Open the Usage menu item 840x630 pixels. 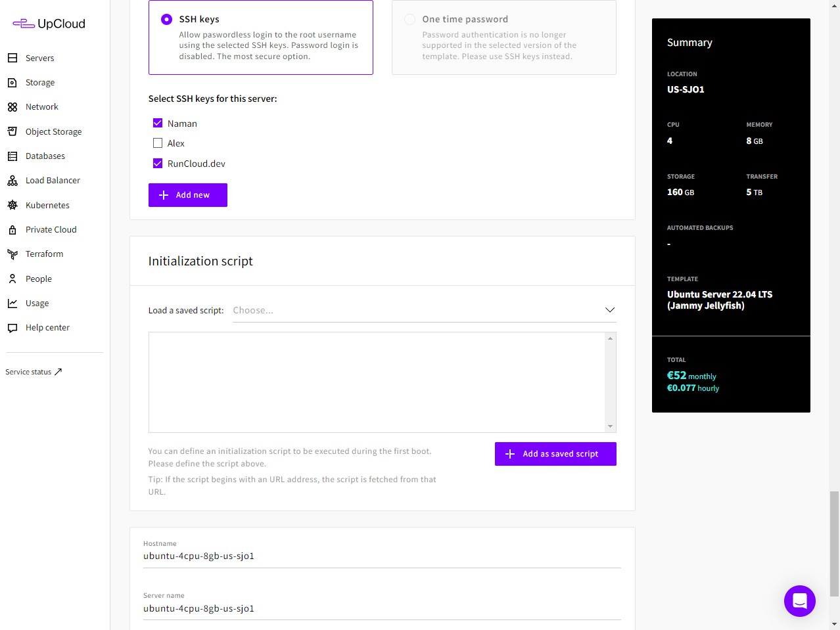coord(37,304)
